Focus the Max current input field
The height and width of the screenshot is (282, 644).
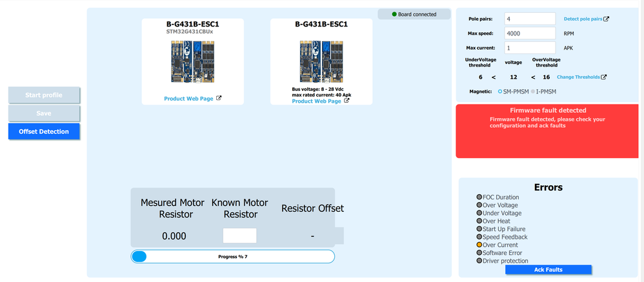tap(530, 48)
